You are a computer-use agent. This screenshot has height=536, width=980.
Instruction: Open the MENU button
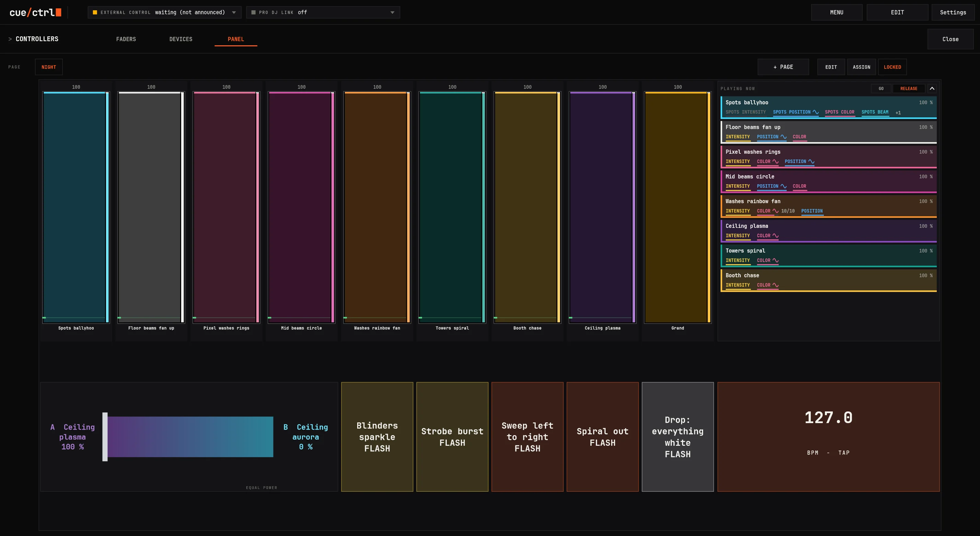pyautogui.click(x=837, y=13)
